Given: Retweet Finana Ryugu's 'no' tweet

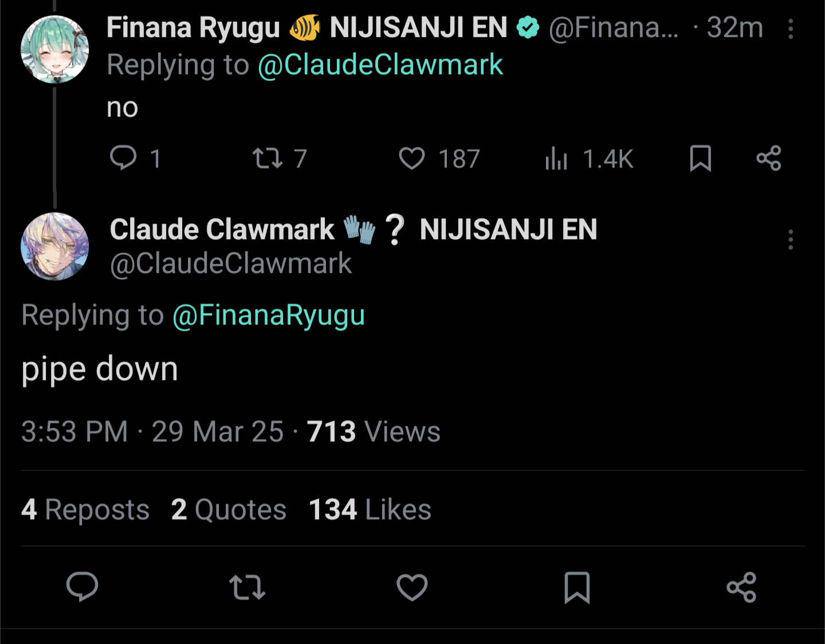Looking at the screenshot, I should click(x=268, y=158).
